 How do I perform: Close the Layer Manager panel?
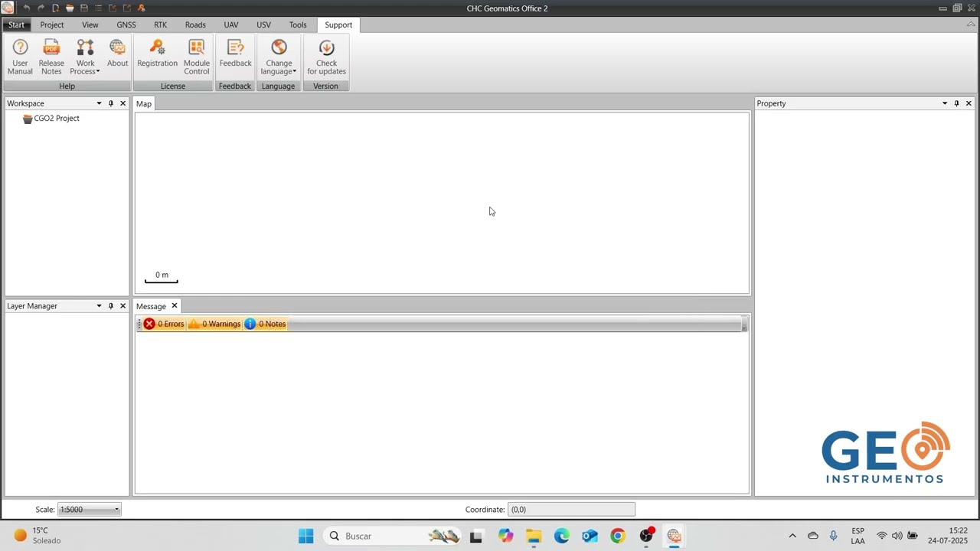coord(122,306)
